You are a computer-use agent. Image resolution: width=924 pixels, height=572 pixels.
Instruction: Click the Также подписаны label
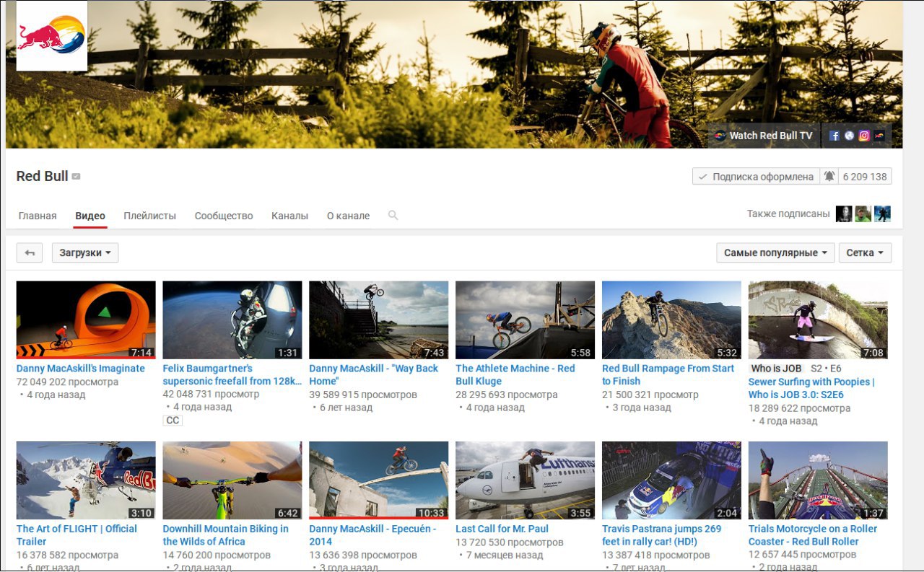click(x=788, y=214)
